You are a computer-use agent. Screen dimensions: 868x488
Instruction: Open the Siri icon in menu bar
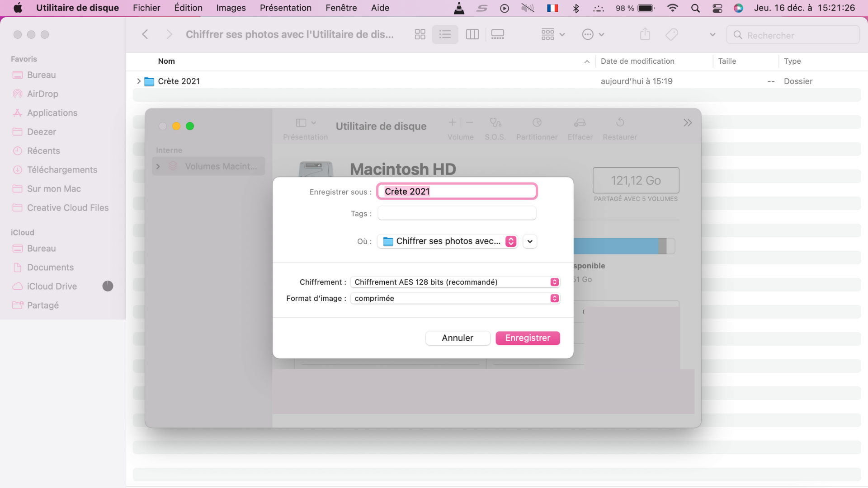(738, 8)
